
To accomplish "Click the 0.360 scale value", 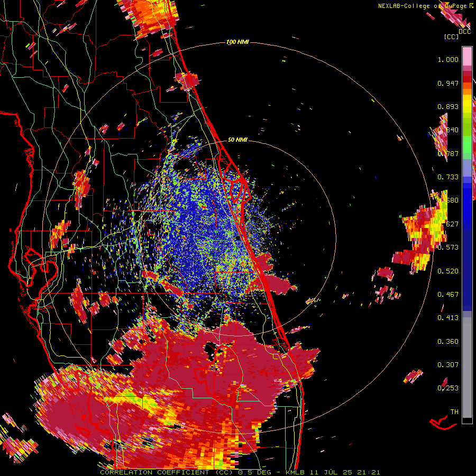I will click(x=448, y=341).
